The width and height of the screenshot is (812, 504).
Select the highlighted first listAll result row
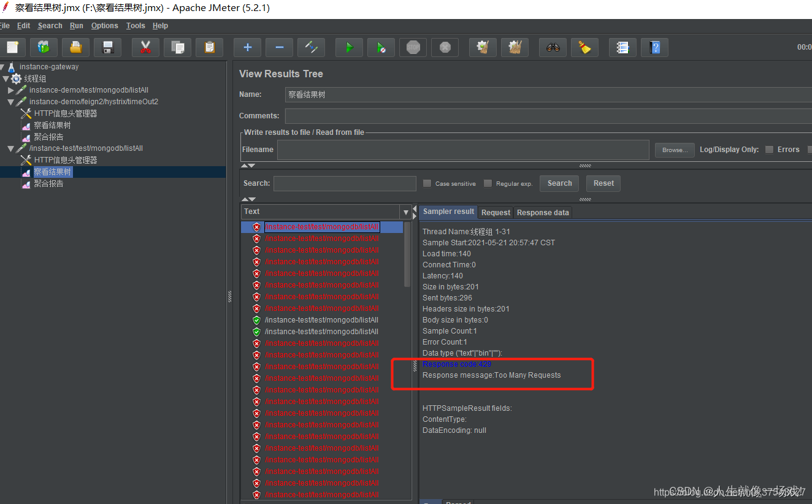[x=322, y=227]
